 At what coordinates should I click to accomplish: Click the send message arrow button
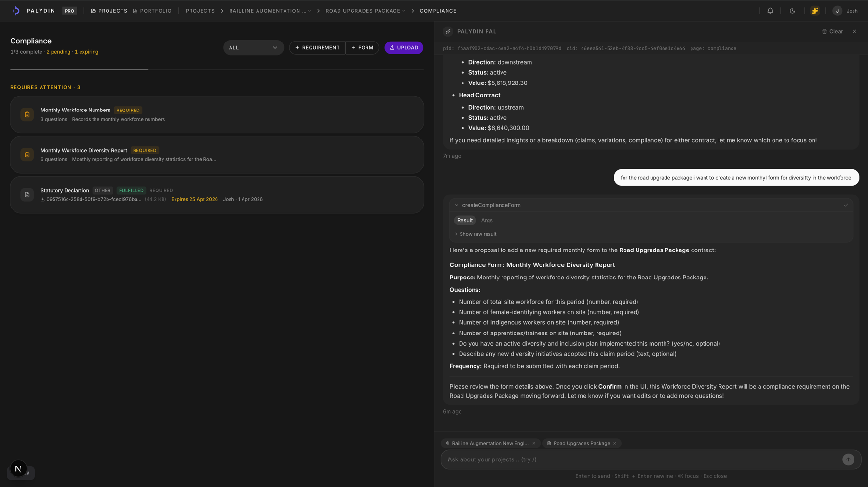tap(848, 459)
